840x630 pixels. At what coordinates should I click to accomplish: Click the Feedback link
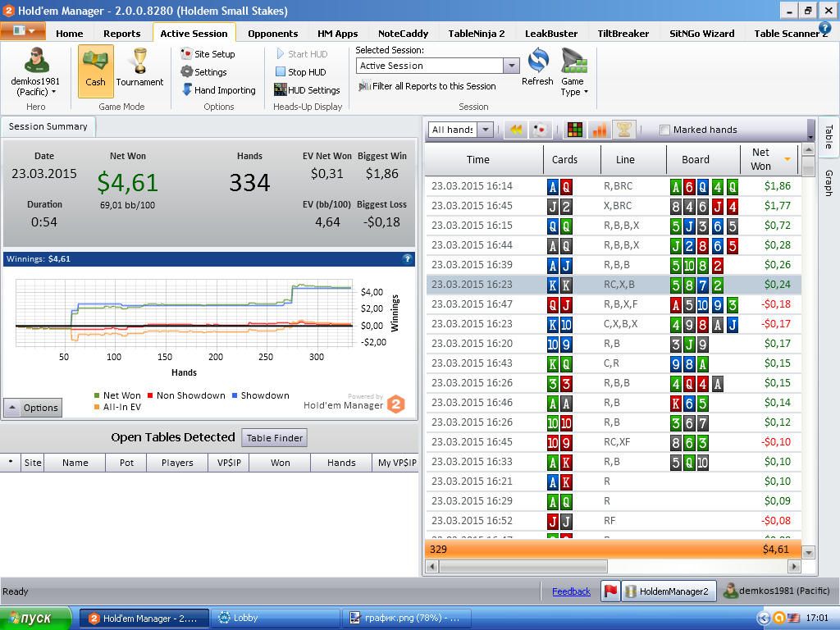[x=571, y=591]
